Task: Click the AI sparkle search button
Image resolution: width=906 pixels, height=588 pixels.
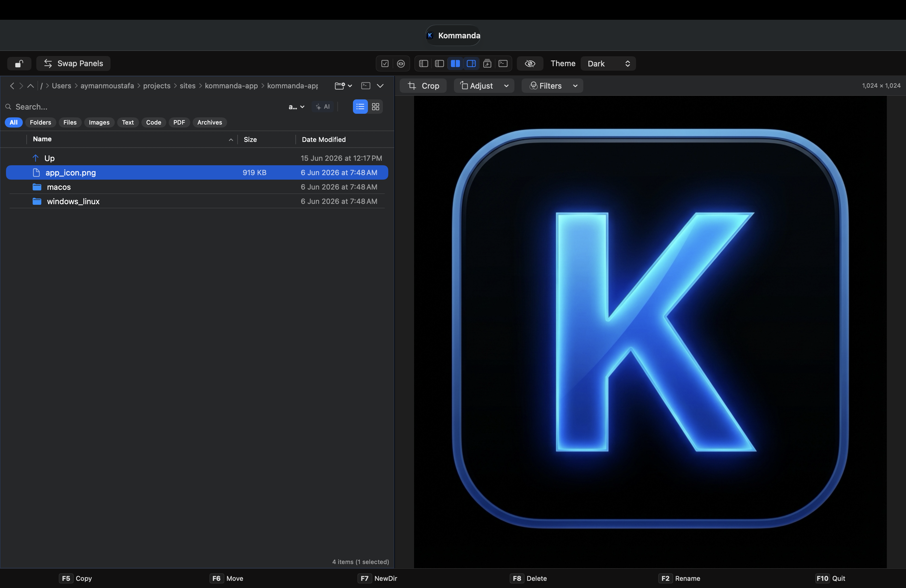Action: 323,107
